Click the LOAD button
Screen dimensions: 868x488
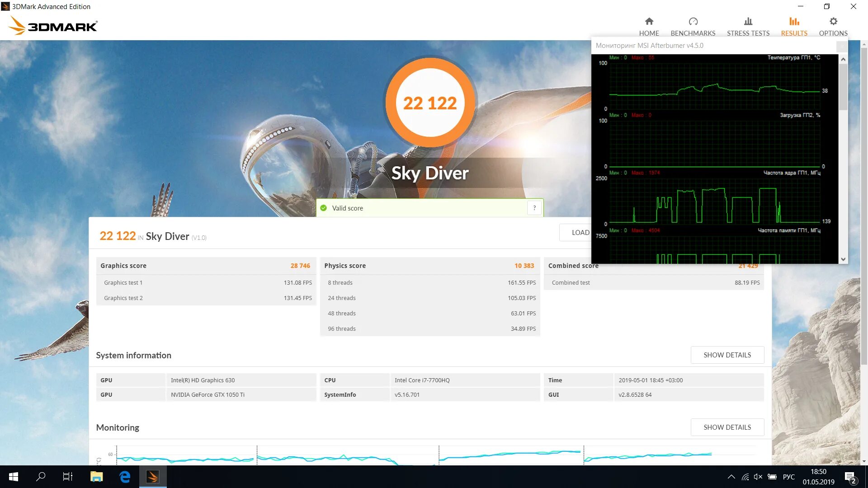(x=575, y=233)
